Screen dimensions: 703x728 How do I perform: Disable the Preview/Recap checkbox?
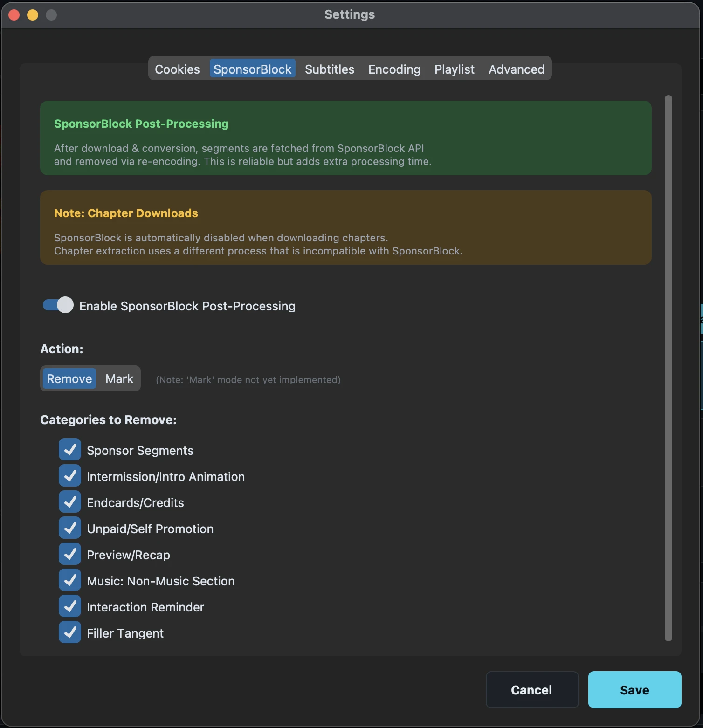[70, 554]
